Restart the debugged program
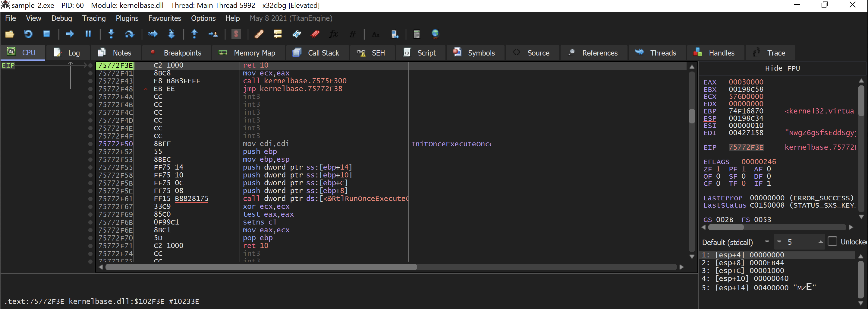 point(28,34)
